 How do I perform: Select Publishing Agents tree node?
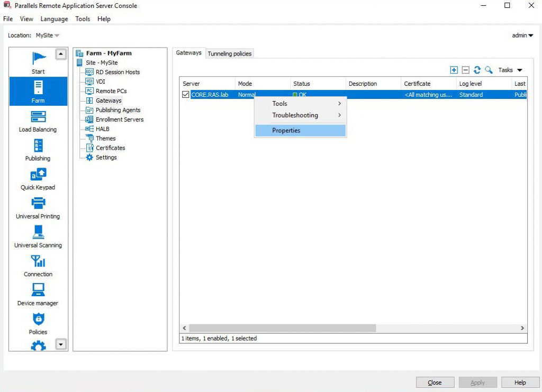118,110
